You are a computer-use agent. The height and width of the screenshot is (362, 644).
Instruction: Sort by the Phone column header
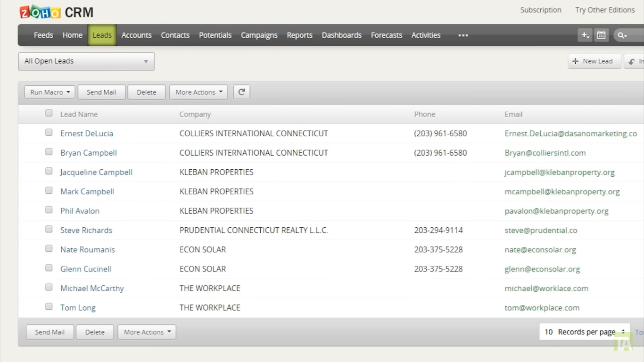click(425, 114)
